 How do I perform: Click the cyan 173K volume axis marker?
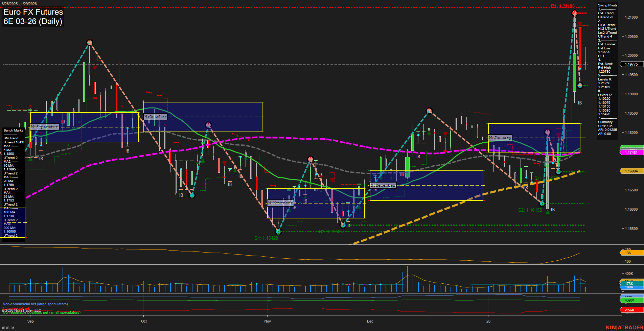click(629, 284)
